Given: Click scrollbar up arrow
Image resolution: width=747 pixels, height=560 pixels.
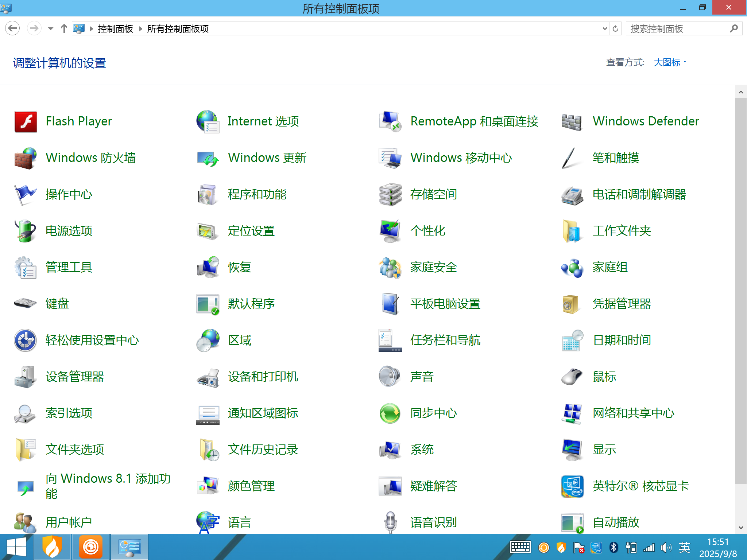Looking at the screenshot, I should pos(740,92).
